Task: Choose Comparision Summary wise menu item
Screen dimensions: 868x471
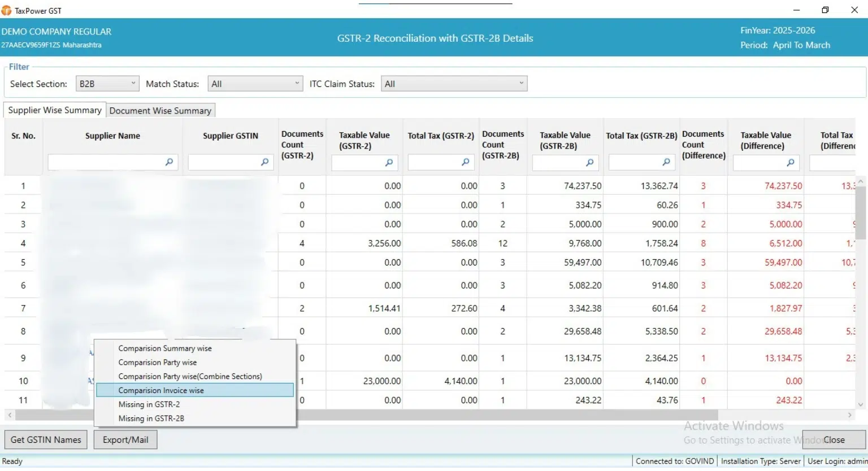Action: click(195, 348)
